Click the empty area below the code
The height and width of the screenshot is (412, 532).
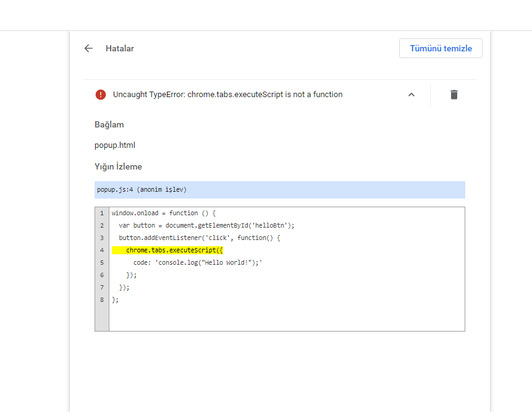point(287,318)
